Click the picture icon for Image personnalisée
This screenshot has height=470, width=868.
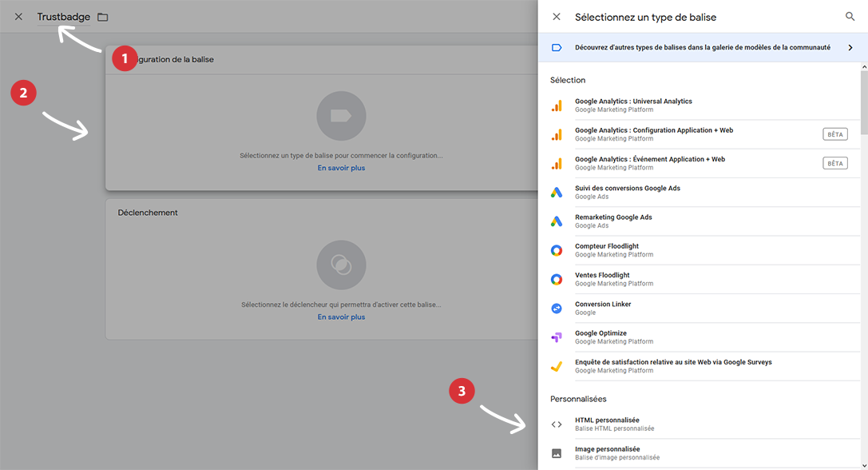(557, 453)
